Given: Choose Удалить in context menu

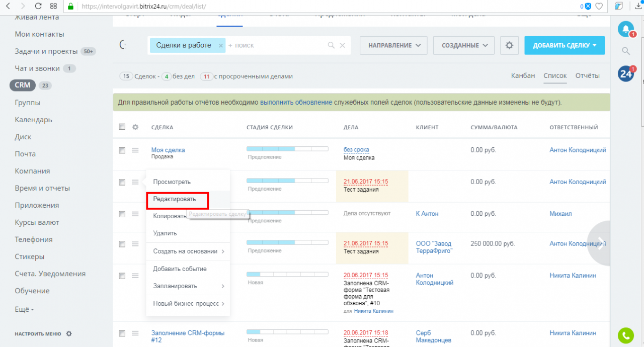Looking at the screenshot, I should (x=165, y=233).
